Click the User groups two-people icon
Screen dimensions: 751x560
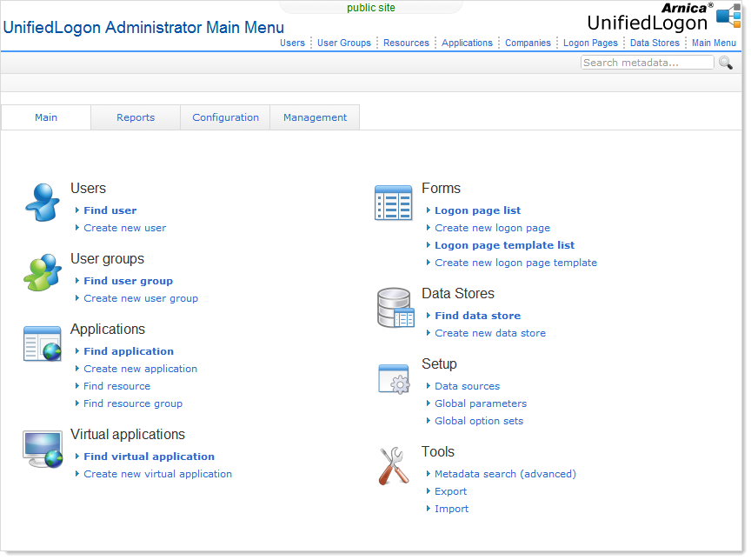point(43,273)
